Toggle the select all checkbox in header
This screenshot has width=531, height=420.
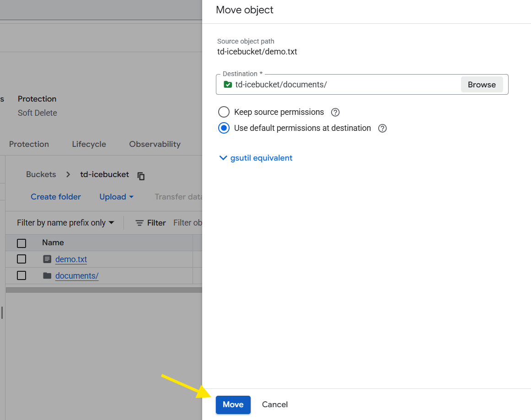click(21, 243)
